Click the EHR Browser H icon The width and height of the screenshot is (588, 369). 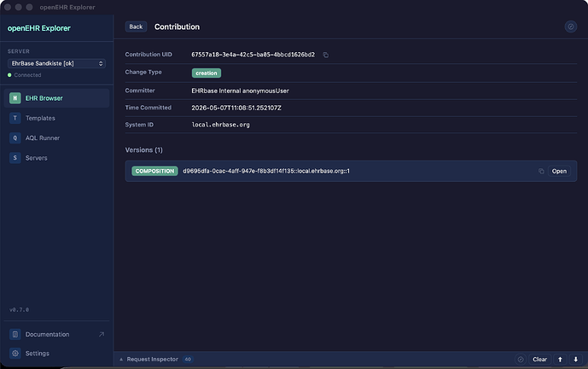[15, 98]
